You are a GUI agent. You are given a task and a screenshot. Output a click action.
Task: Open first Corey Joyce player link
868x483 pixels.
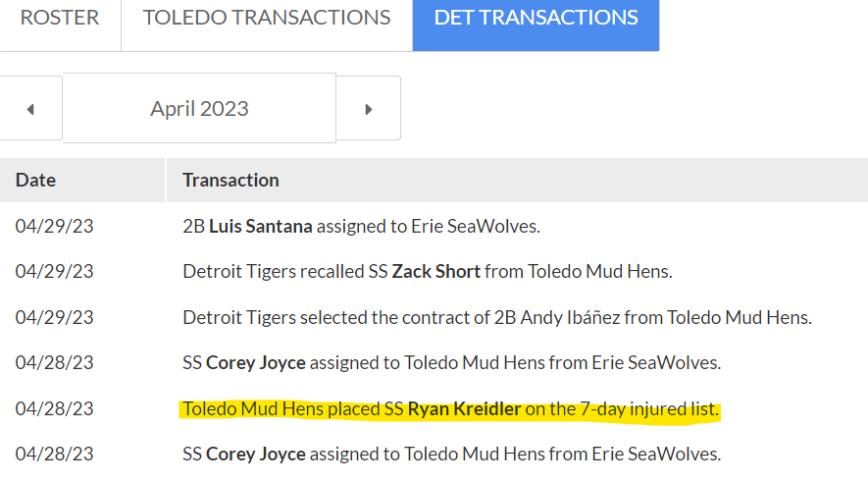[x=256, y=363]
